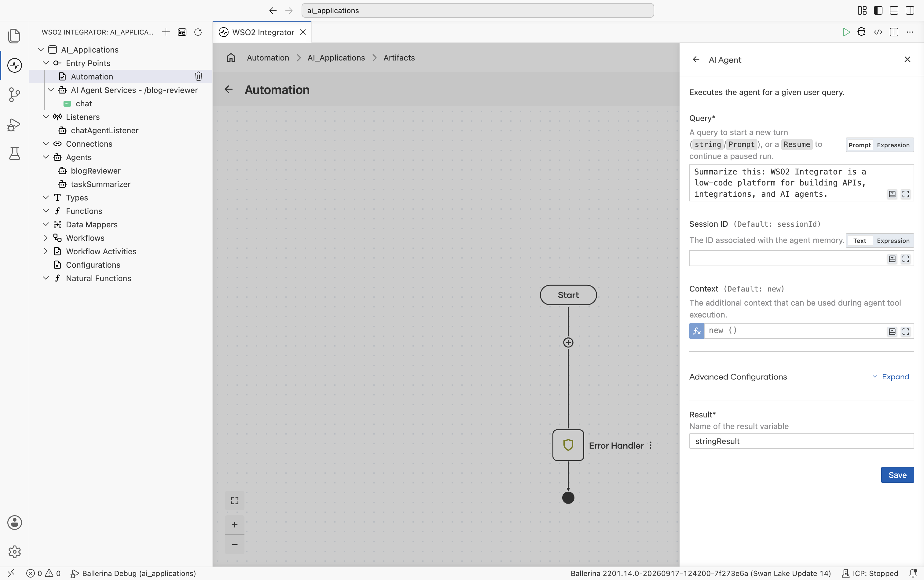Open the Testing flask view
This screenshot has height=580, width=924.
tap(14, 153)
